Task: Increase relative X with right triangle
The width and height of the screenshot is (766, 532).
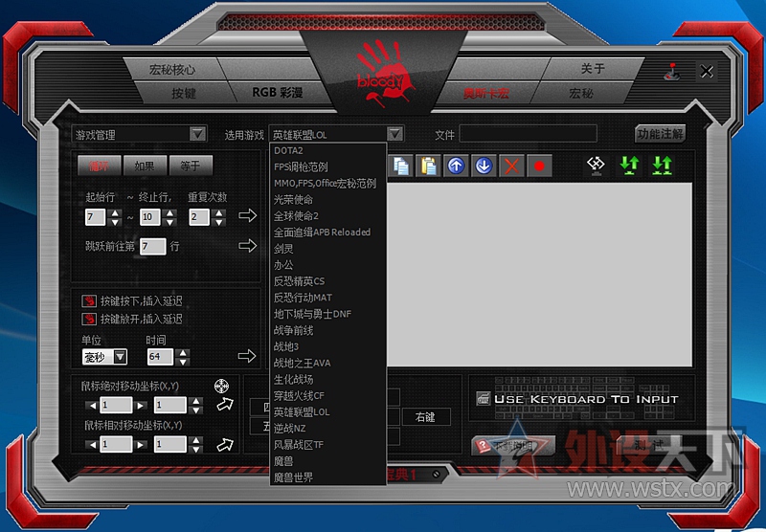Action: (140, 445)
